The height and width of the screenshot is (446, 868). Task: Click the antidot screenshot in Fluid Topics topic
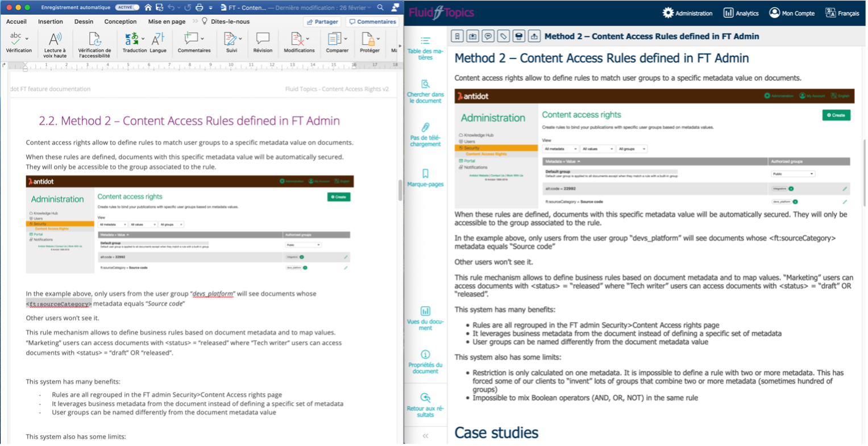(654, 148)
